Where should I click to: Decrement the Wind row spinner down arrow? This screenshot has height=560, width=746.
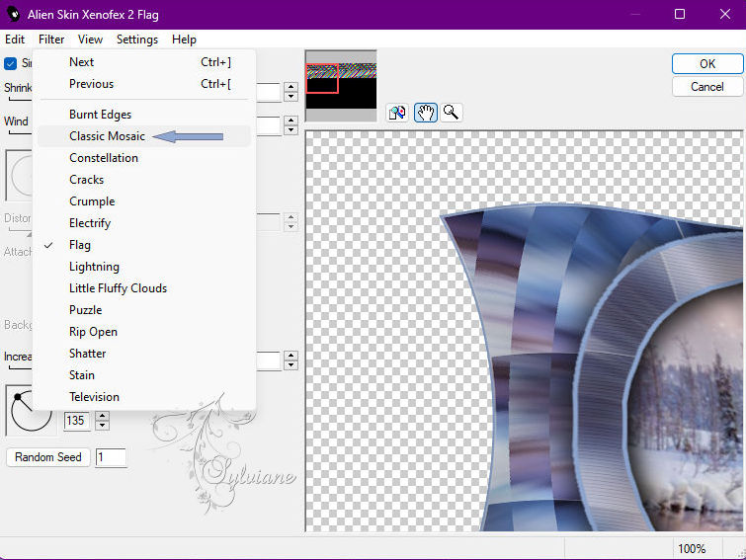tap(290, 129)
